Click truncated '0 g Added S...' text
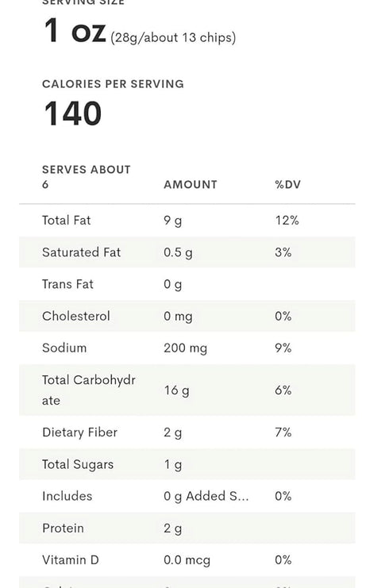389x588 pixels. 206,496
